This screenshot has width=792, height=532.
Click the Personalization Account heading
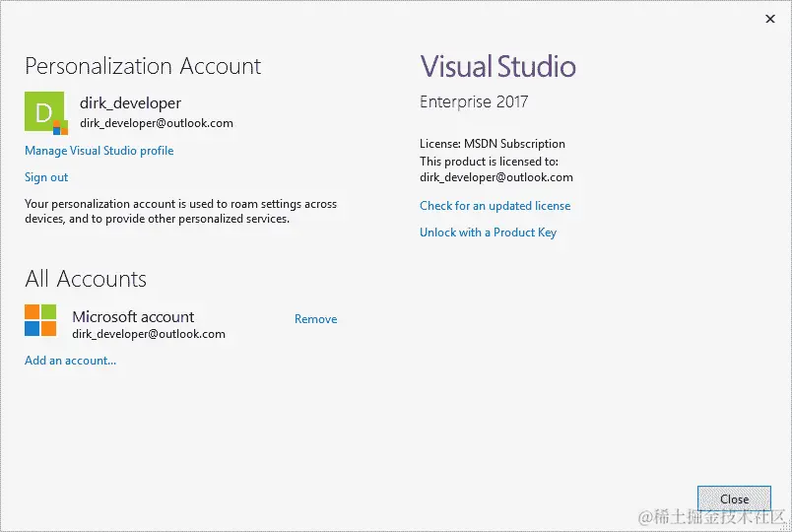pos(143,66)
